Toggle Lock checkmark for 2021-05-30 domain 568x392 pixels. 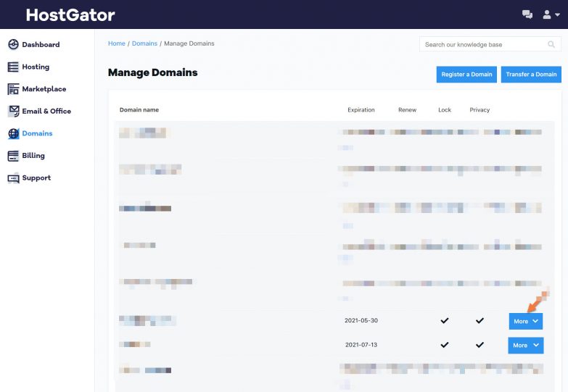click(x=445, y=321)
